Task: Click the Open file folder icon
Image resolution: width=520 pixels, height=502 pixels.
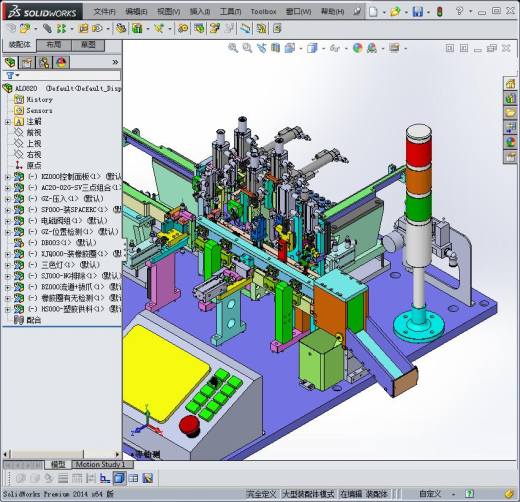Action: pos(395,12)
